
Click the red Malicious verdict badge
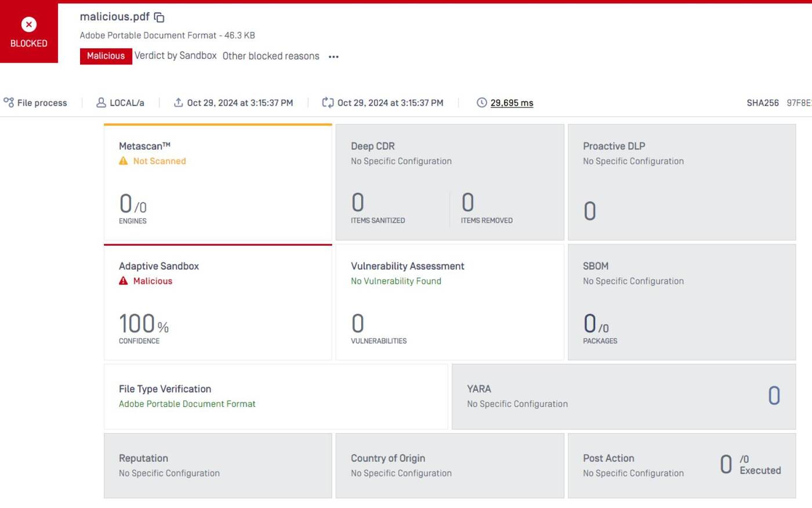click(x=106, y=56)
